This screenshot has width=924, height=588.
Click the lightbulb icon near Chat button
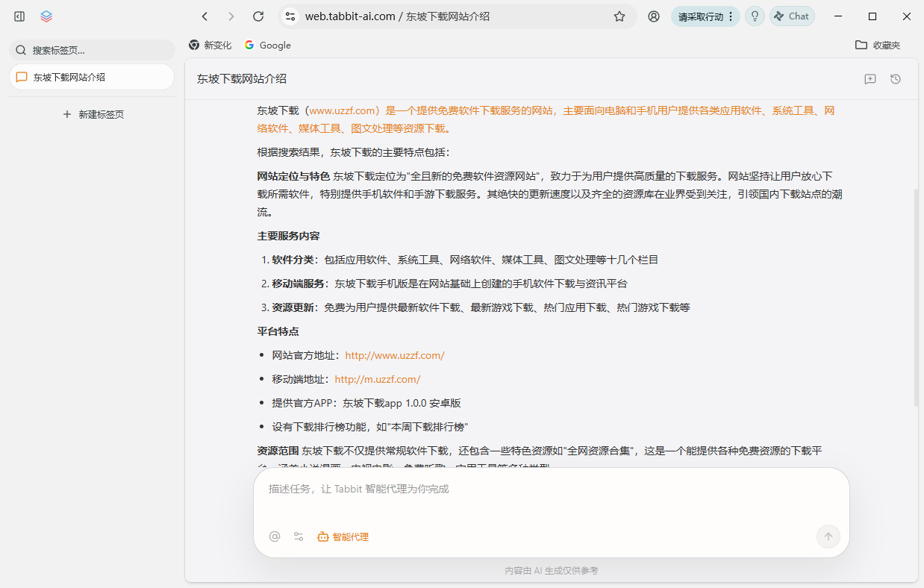[x=754, y=16]
